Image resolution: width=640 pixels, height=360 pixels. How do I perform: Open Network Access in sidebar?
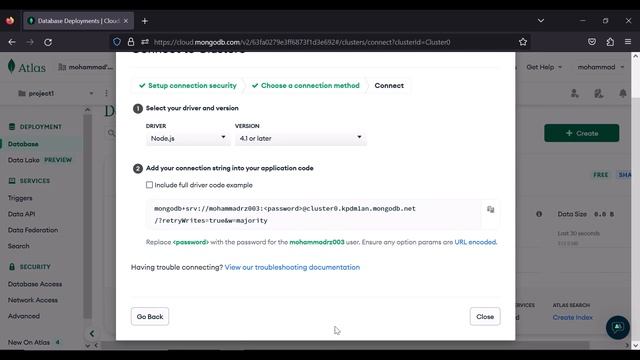[x=33, y=300]
